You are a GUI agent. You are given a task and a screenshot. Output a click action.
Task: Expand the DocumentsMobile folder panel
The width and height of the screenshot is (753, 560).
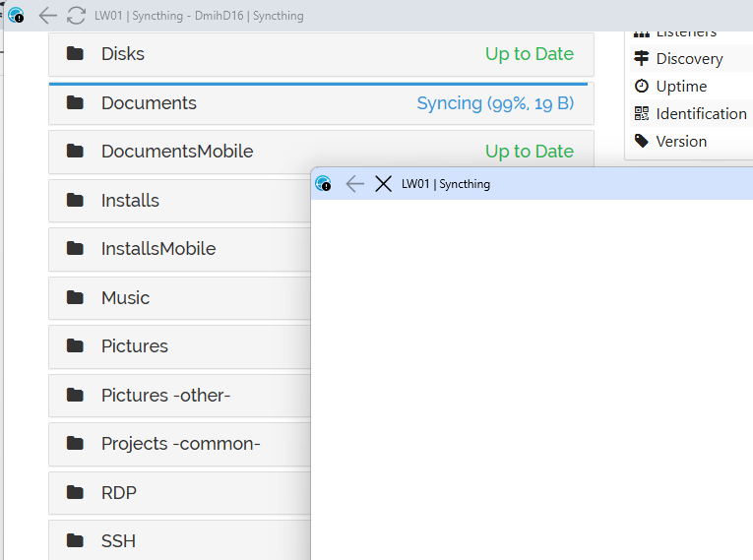(x=177, y=152)
